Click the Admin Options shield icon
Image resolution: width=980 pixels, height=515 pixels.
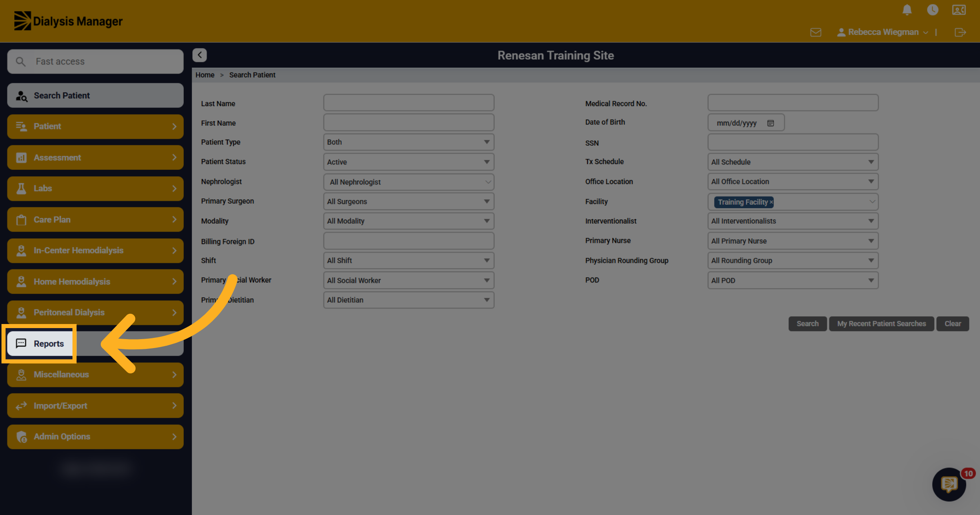(x=22, y=437)
